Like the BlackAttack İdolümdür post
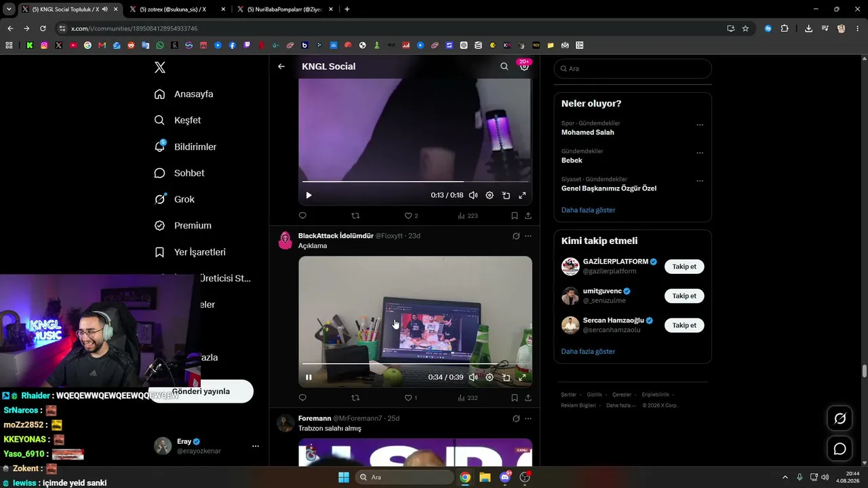 coord(411,398)
